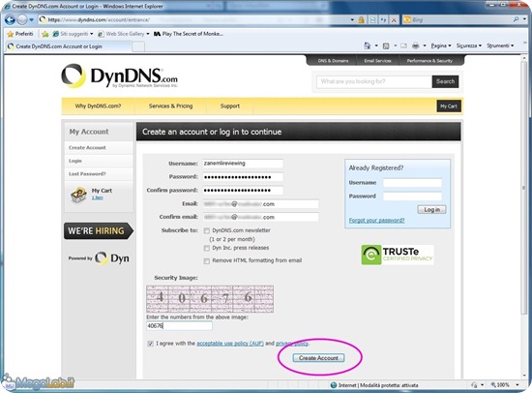This screenshot has width=532, height=393.
Task: Click the red stop loading icon
Action: pos(394,20)
